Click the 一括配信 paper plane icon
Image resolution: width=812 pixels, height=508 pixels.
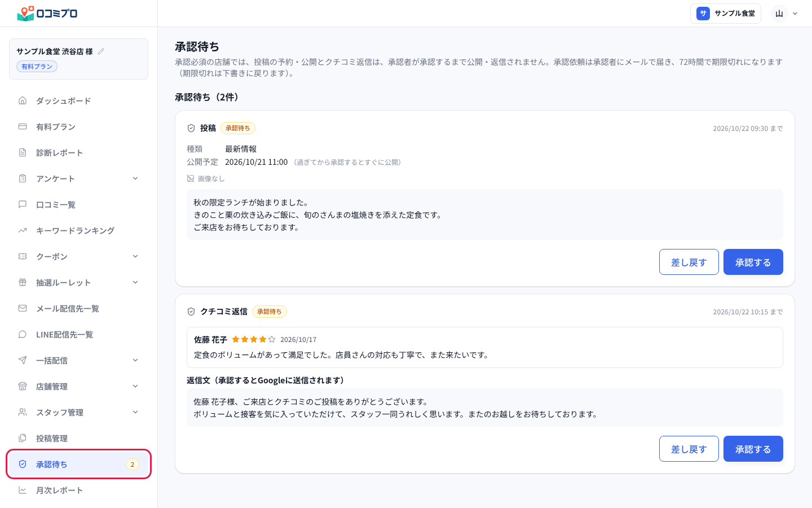pos(23,360)
